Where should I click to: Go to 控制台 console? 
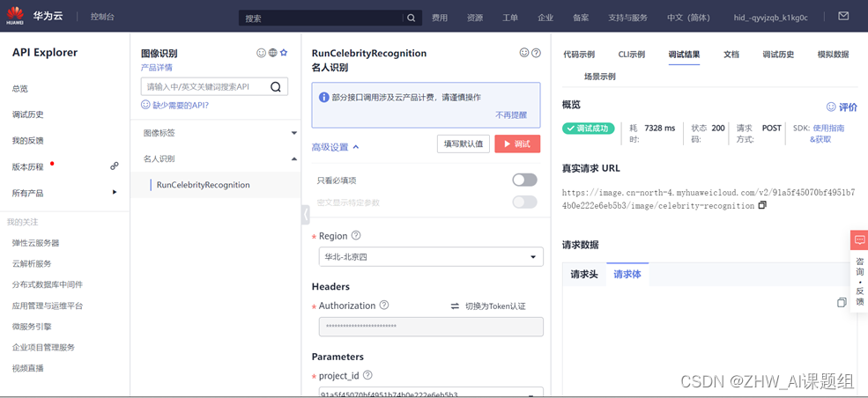tap(102, 17)
